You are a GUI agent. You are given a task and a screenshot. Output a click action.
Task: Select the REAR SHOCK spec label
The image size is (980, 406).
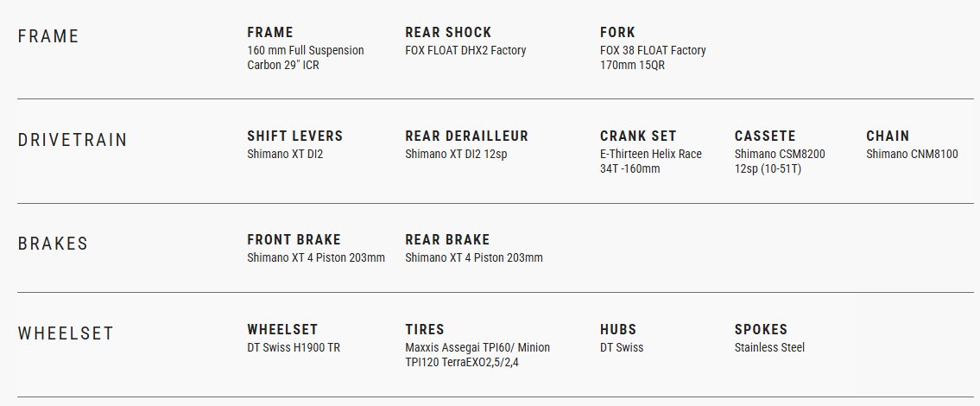(x=448, y=33)
